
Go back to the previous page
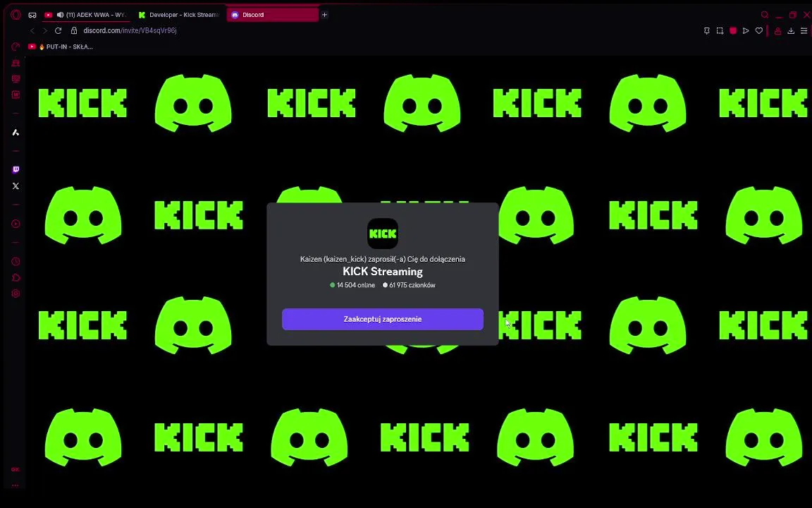32,30
